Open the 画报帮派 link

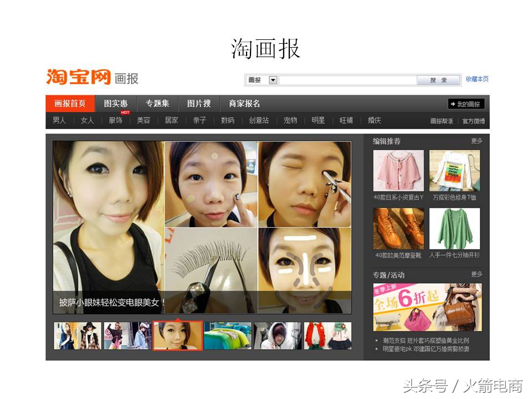tap(442, 121)
